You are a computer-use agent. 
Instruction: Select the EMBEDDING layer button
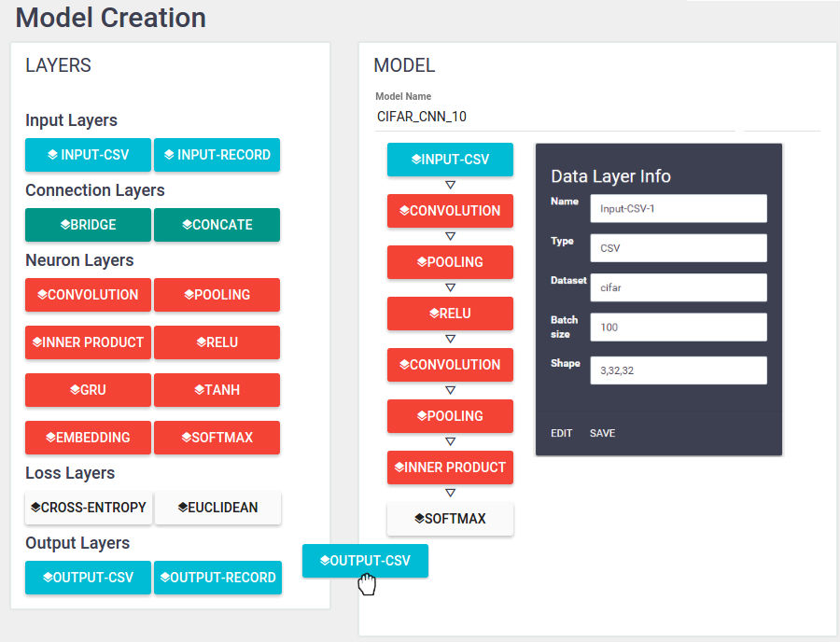[x=88, y=438]
